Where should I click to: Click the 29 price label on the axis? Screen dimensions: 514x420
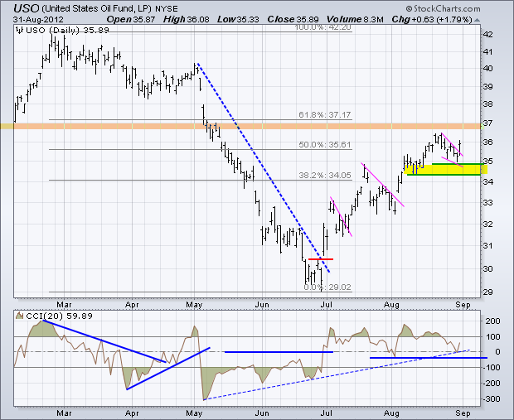pos(487,292)
